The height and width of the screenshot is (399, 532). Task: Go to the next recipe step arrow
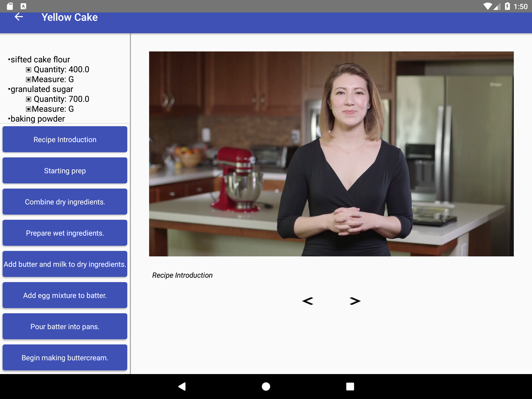pos(355,301)
